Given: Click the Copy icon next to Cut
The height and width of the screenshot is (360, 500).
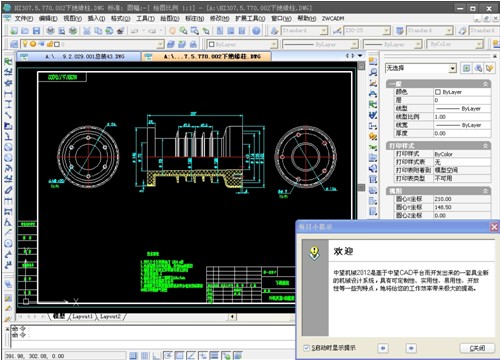Looking at the screenshot, I should 98,31.
